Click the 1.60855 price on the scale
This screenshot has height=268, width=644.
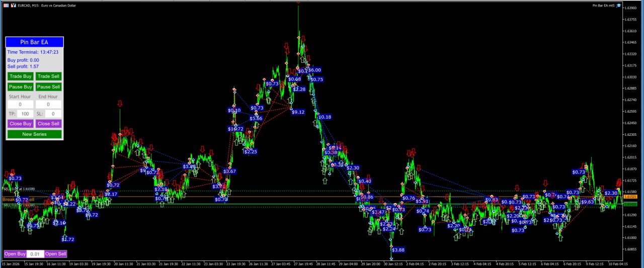pos(631,249)
